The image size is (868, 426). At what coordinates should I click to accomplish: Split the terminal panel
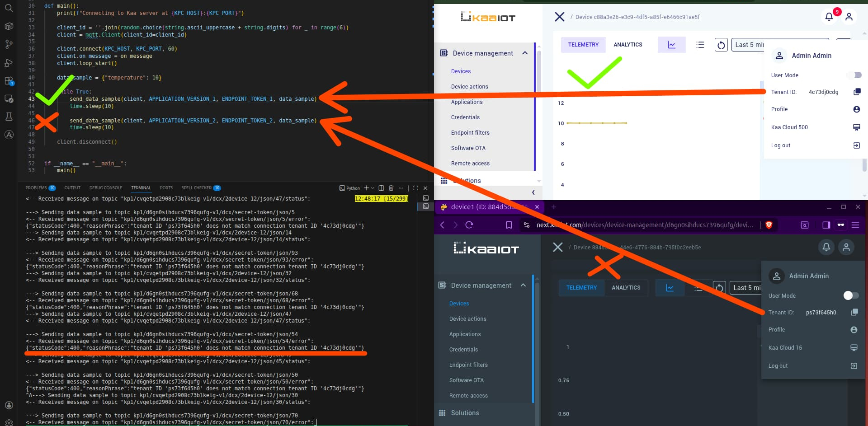click(x=381, y=188)
